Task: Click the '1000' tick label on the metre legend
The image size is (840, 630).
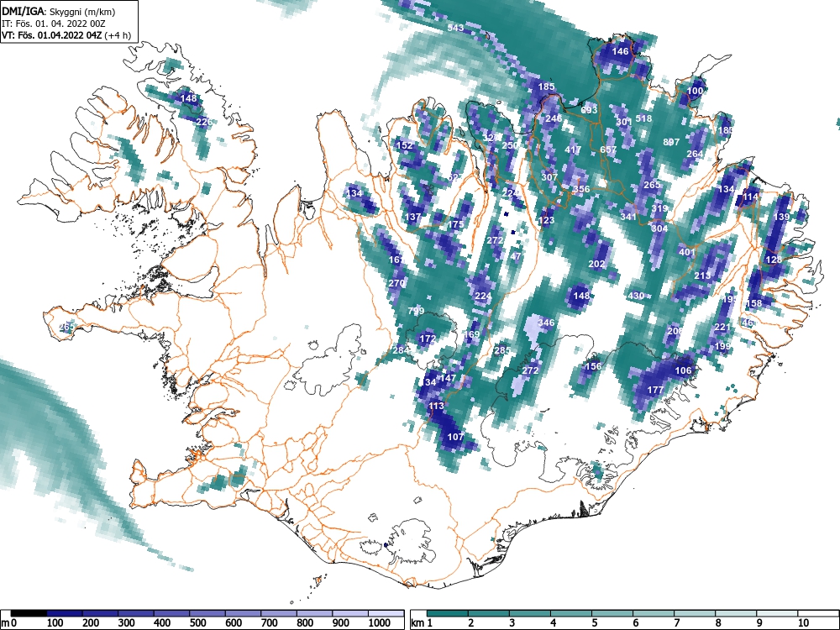Action: 380,623
